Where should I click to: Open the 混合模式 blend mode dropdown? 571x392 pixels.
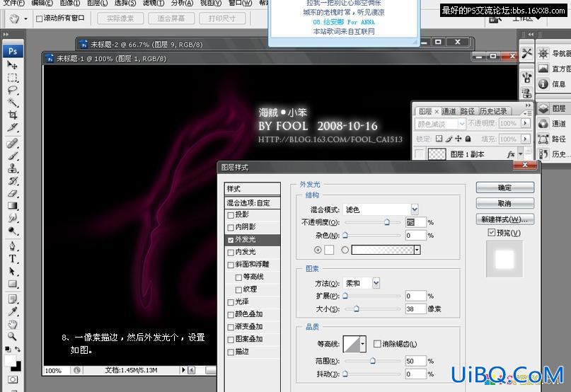(x=415, y=209)
